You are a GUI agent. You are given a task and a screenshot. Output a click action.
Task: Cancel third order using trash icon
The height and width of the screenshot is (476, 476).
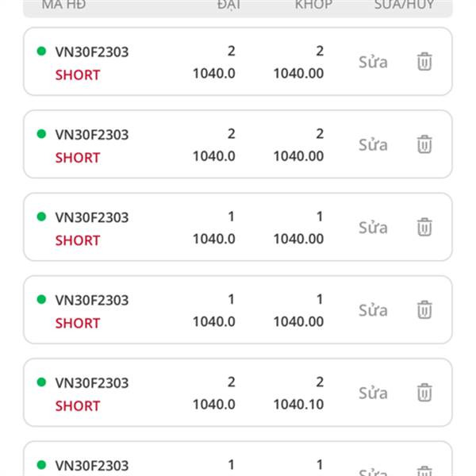(424, 227)
